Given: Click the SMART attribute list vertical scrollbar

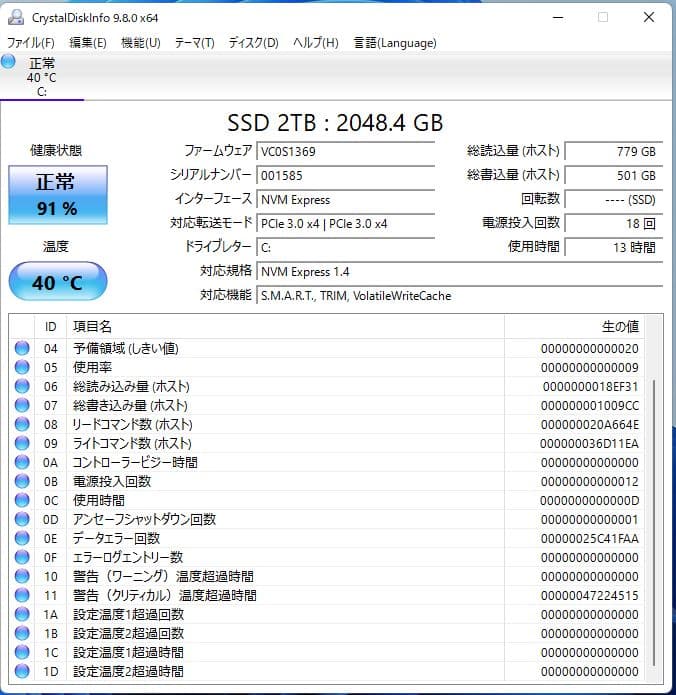Looking at the screenshot, I should coord(654,523).
